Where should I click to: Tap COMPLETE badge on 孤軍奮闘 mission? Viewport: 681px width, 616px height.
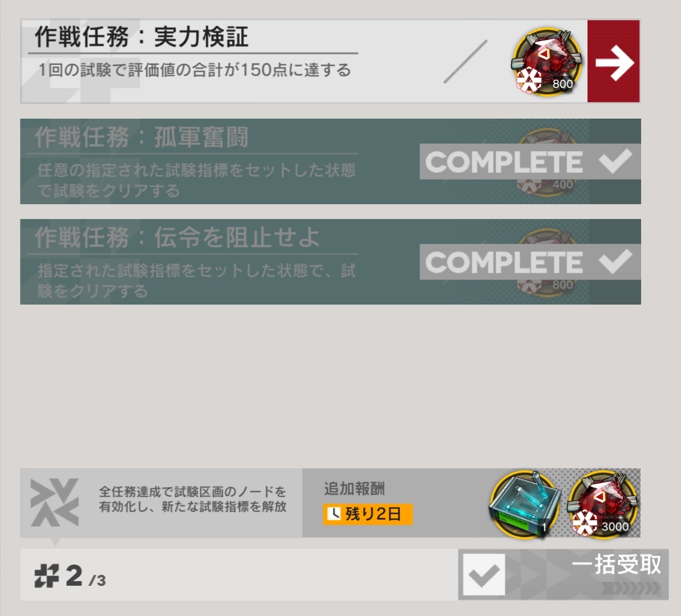click(x=530, y=161)
